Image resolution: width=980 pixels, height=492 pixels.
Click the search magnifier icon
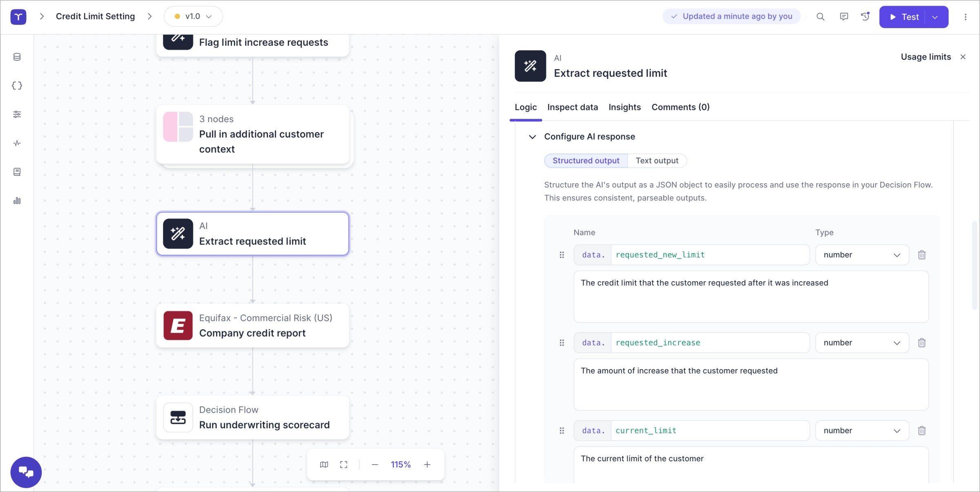point(820,17)
